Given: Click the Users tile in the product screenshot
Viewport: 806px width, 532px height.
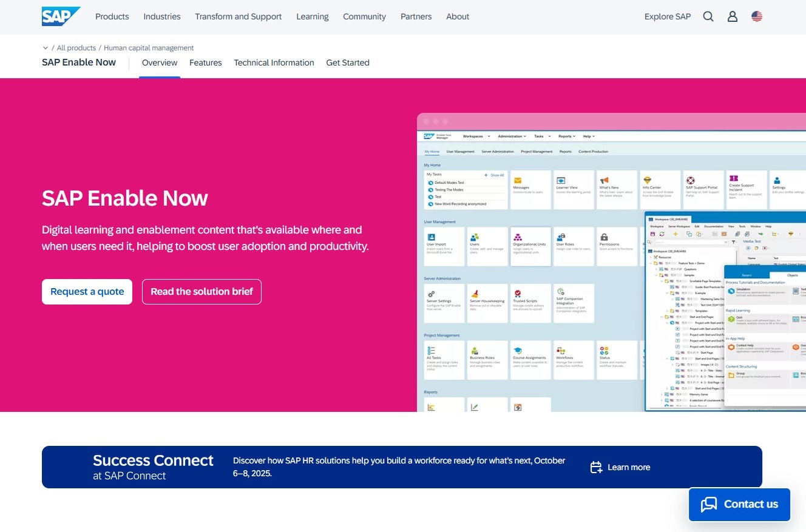Looking at the screenshot, I should [487, 246].
